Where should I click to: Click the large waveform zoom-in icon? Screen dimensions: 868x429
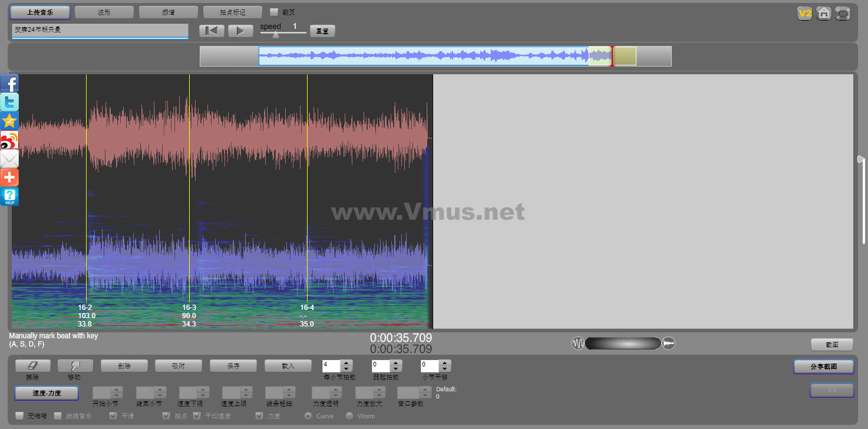tap(669, 343)
